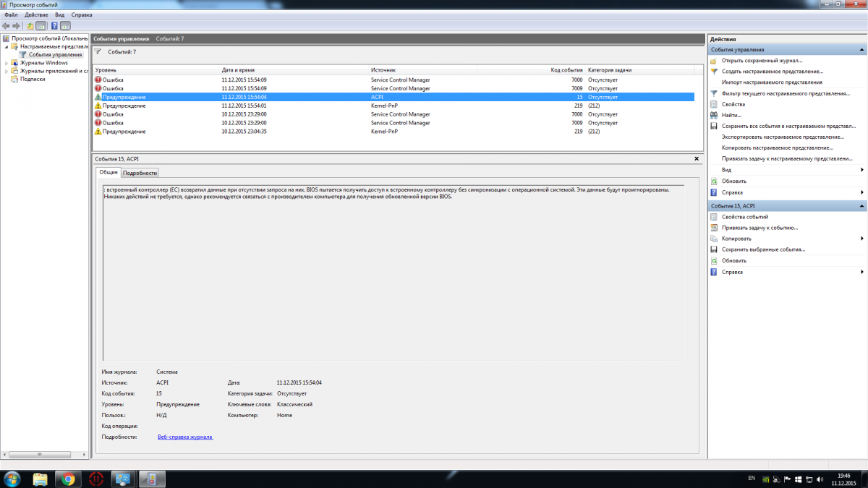This screenshot has width=868, height=488.
Task: Open upper Справка submenu arrow in Actions
Action: coord(862,192)
